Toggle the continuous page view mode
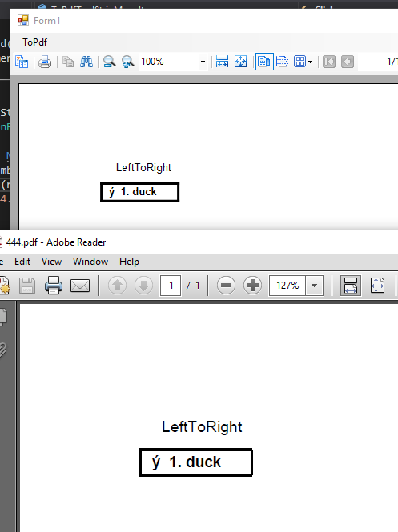The image size is (398, 532). coord(282,62)
